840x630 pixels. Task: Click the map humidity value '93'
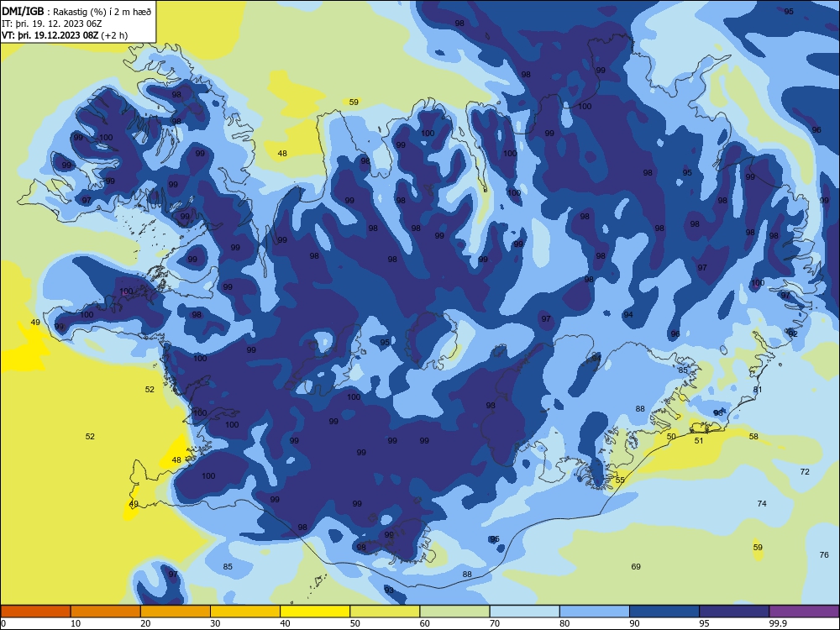pos(389,590)
